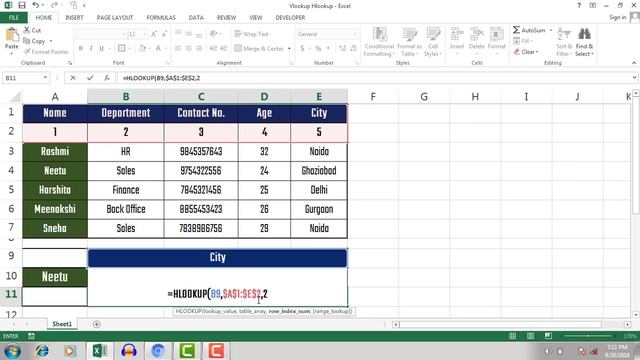Open Find & Select binoculars
This screenshot has width=640, height=360.
[584, 42]
